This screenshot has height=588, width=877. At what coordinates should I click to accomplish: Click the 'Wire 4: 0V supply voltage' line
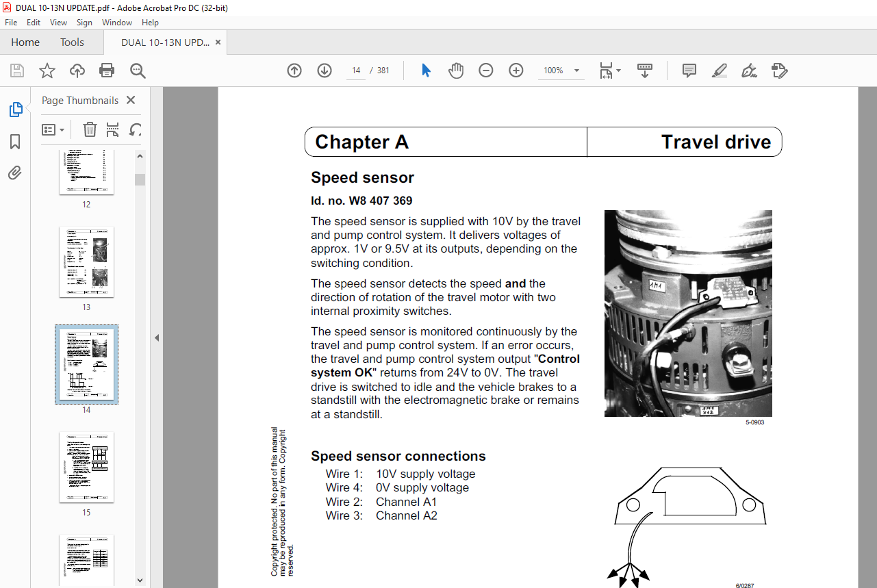tap(397, 487)
